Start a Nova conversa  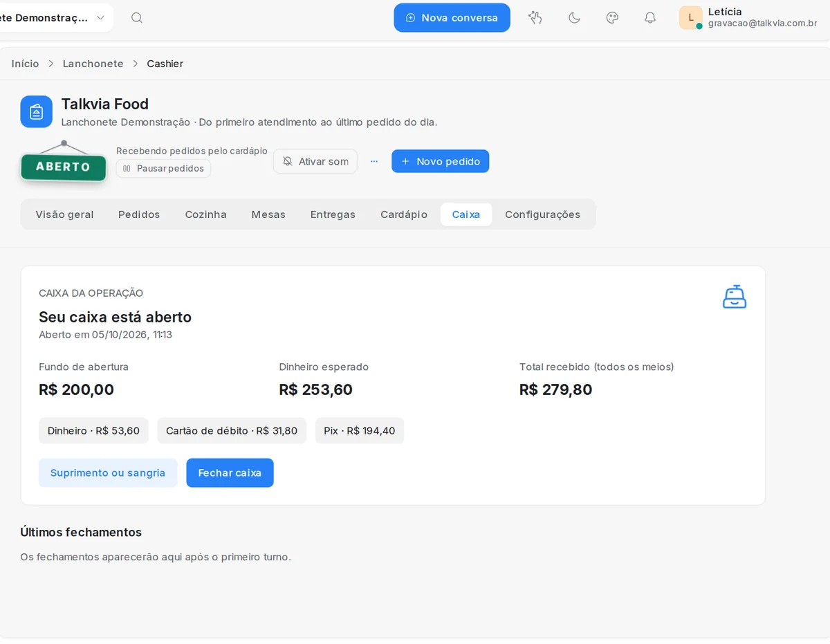(452, 18)
